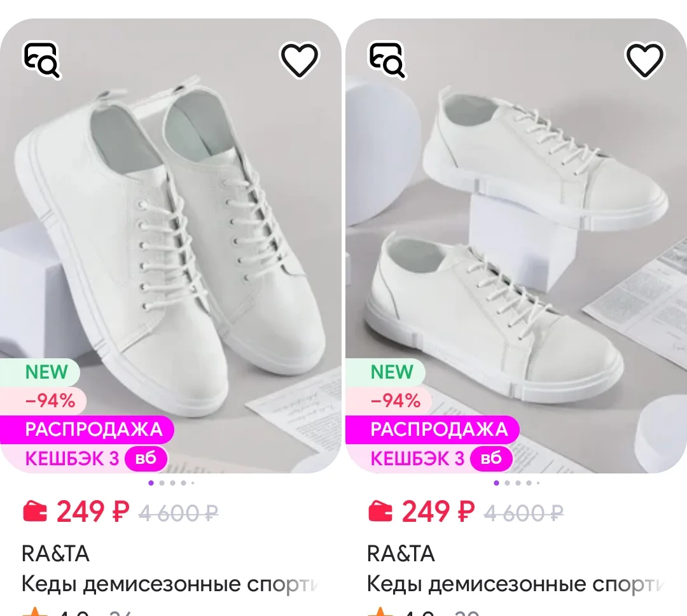Screen dimensions: 687x616
Task: Open left product title Кеды демисезонные
Action: click(170, 584)
